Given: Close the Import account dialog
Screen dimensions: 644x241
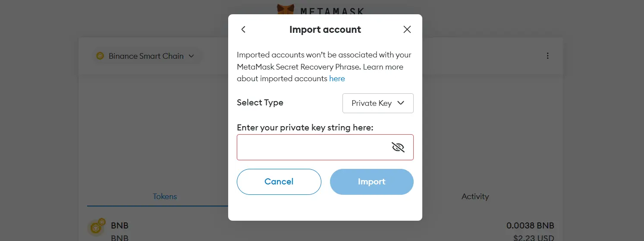Looking at the screenshot, I should click(x=407, y=29).
